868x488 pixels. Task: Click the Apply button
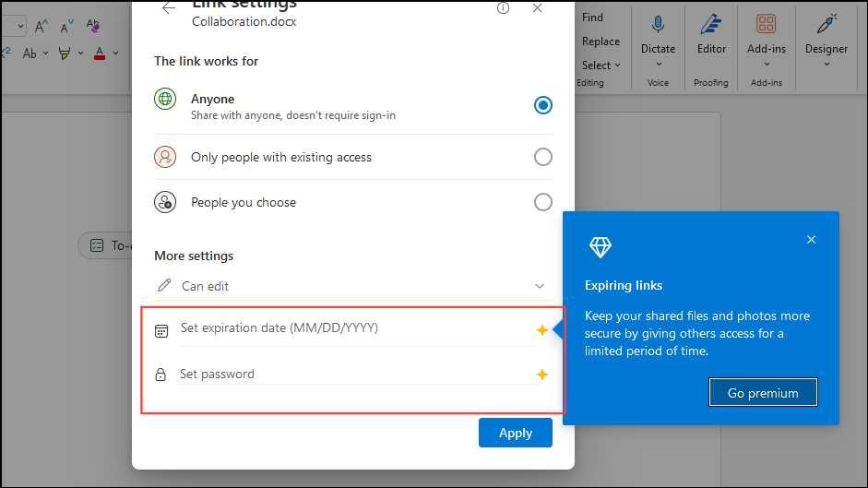tap(515, 433)
